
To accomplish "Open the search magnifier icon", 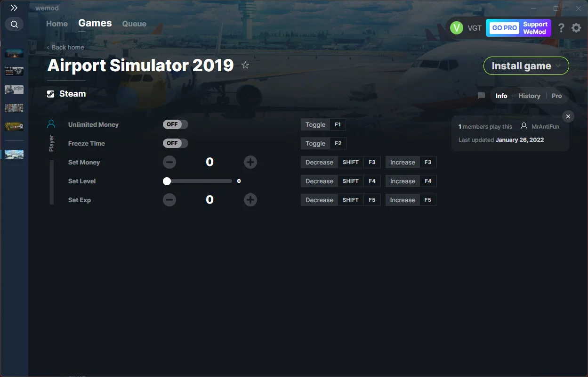I will point(14,24).
